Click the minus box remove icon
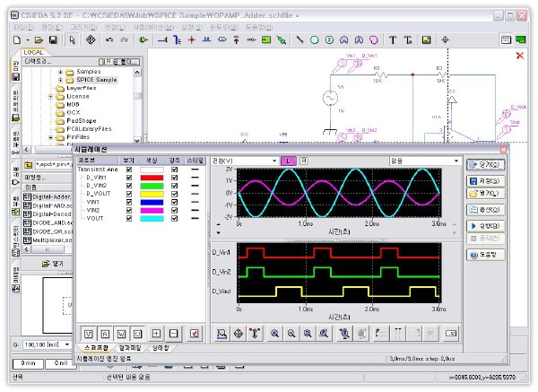538x392 pixels. click(173, 334)
